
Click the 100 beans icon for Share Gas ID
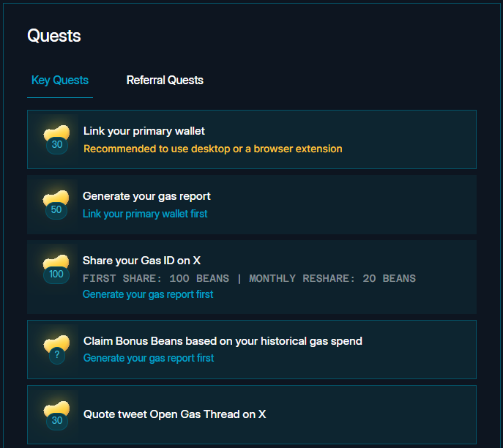coord(56,268)
